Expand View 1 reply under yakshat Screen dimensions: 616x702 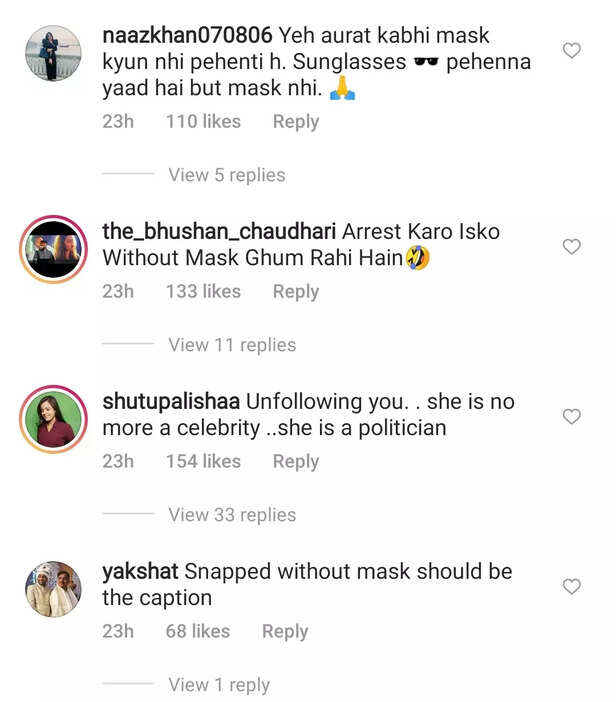click(x=219, y=685)
